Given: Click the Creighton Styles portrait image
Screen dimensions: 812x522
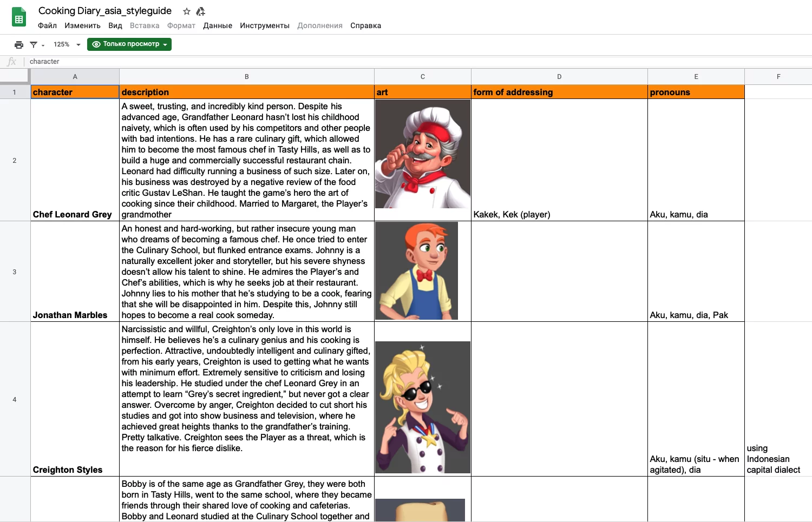Looking at the screenshot, I should (422, 407).
